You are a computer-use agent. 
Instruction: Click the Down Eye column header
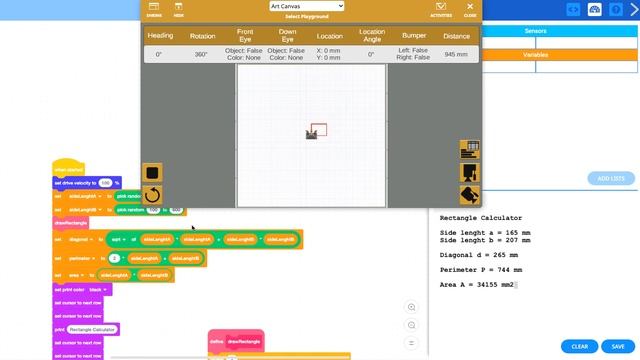point(287,36)
